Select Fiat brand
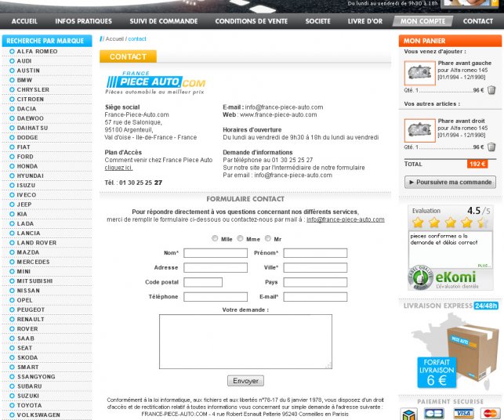 24,147
